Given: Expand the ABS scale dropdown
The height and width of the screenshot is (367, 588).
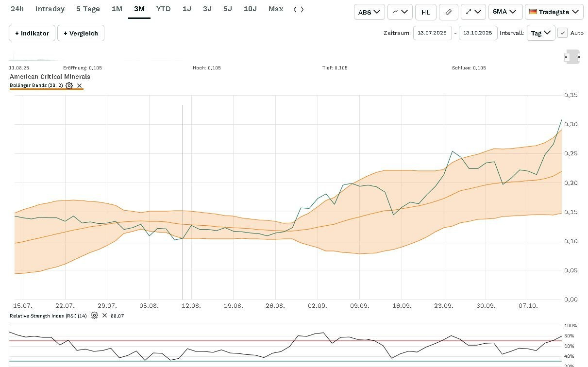Looking at the screenshot, I should [x=369, y=12].
